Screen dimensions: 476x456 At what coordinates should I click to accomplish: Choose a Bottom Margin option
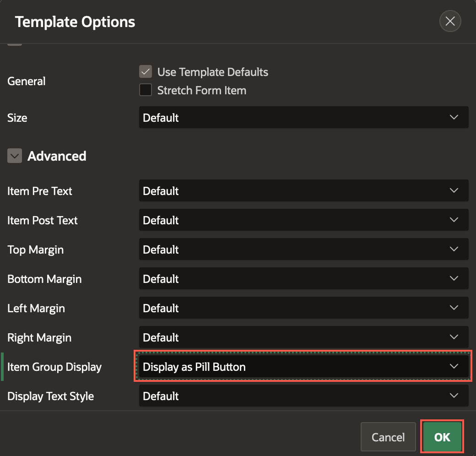[x=303, y=279]
